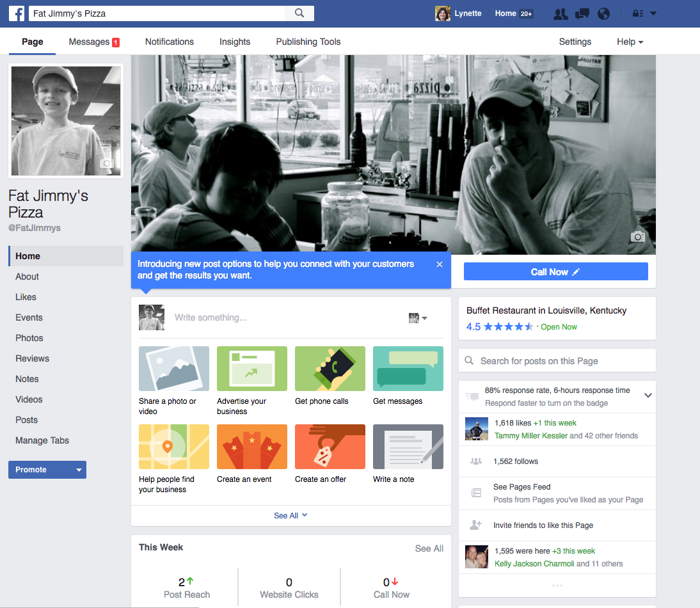Click the page profile photo
Viewport: 700px width, 608px height.
(66, 120)
